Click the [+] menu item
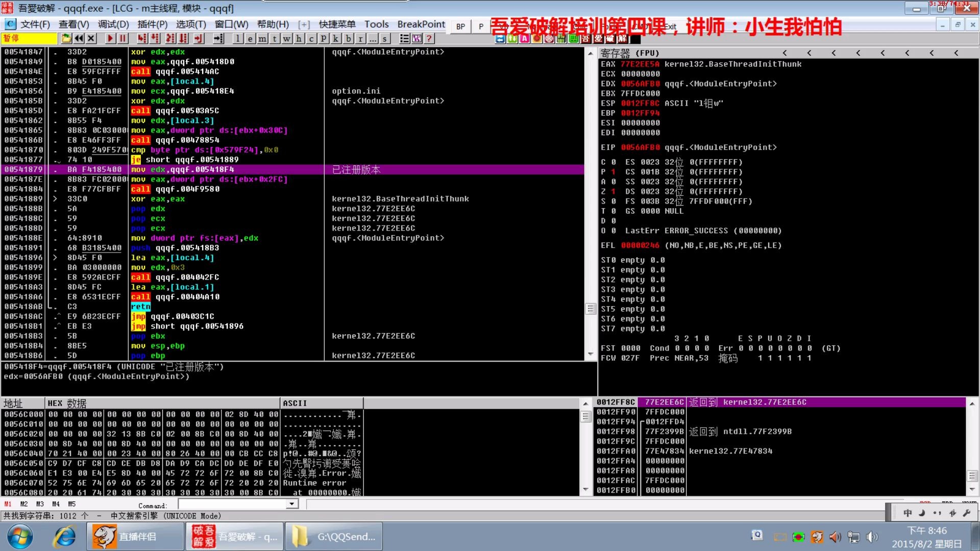The width and height of the screenshot is (980, 551). pos(304,24)
